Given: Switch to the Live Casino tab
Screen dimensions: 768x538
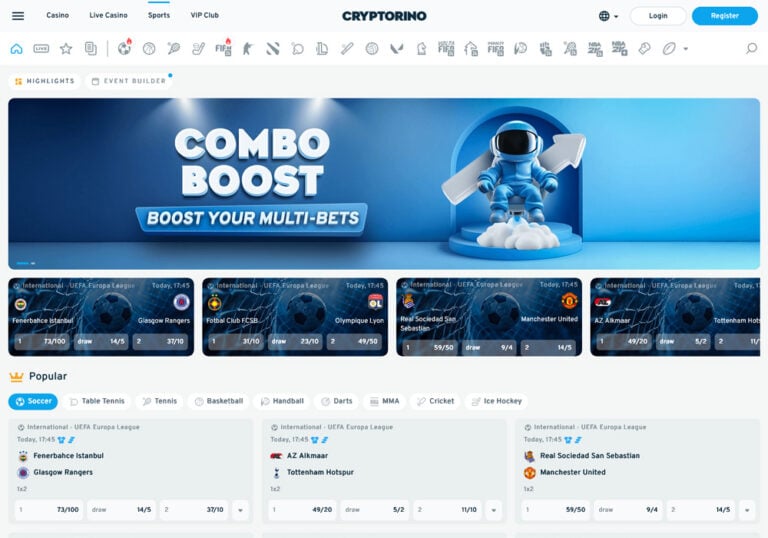Looking at the screenshot, I should (x=108, y=16).
